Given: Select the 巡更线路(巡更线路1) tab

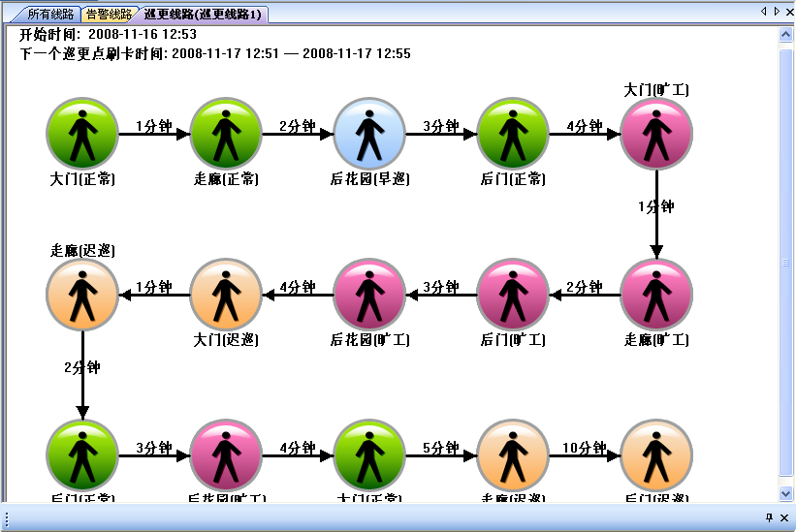Looking at the screenshot, I should point(202,15).
